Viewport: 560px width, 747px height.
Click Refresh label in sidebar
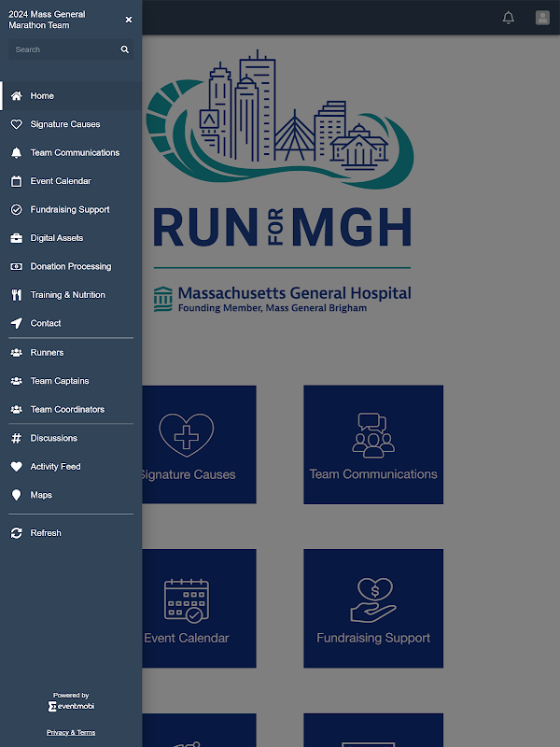click(46, 533)
